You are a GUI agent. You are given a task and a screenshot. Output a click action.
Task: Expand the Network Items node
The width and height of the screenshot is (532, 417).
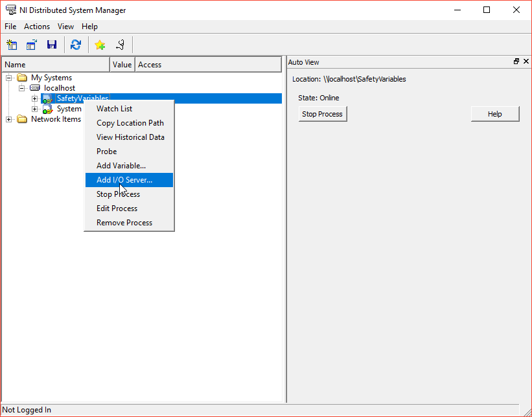9,119
